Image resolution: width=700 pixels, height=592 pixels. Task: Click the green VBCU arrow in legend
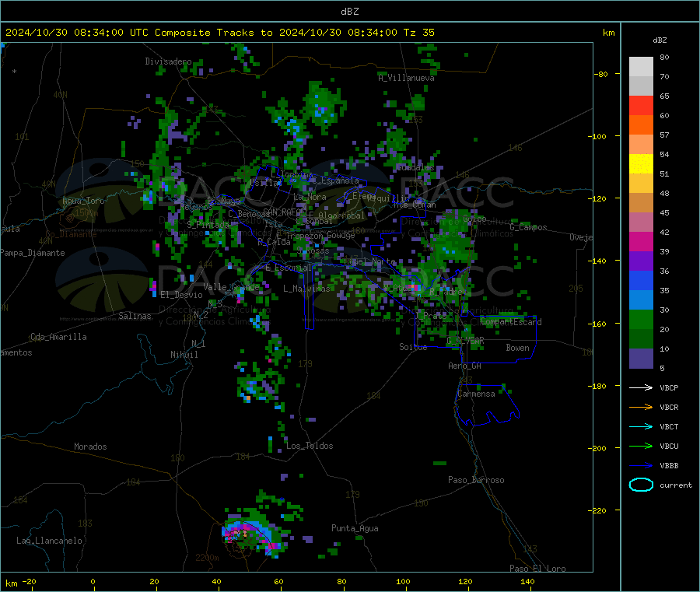pos(641,446)
